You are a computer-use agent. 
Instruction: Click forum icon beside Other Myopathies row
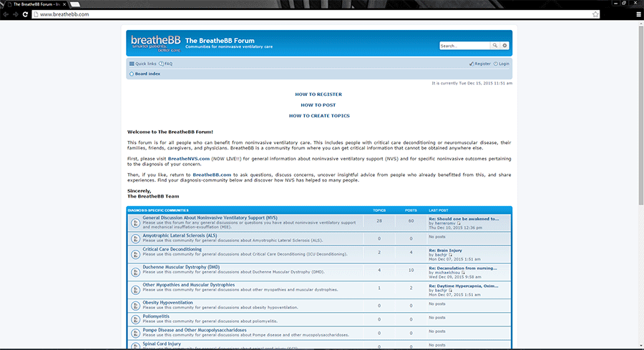click(135, 290)
